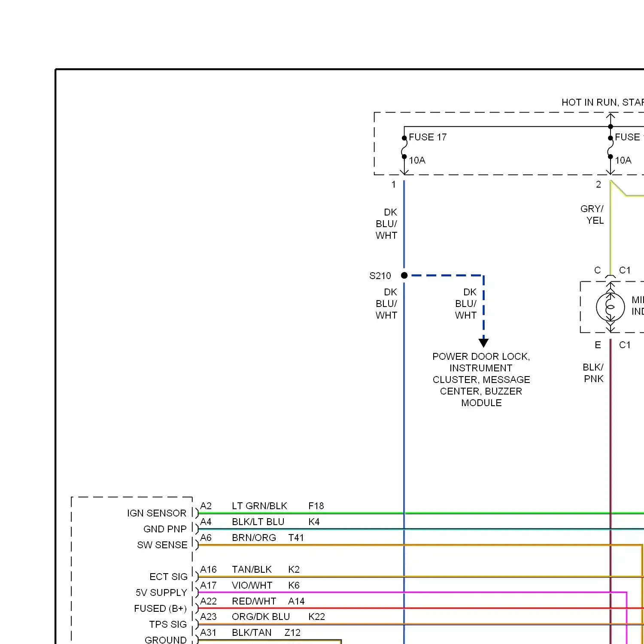Screen dimensions: 644x644
Task: Click the LT GRN/BLK wire color text
Action: pyautogui.click(x=259, y=506)
